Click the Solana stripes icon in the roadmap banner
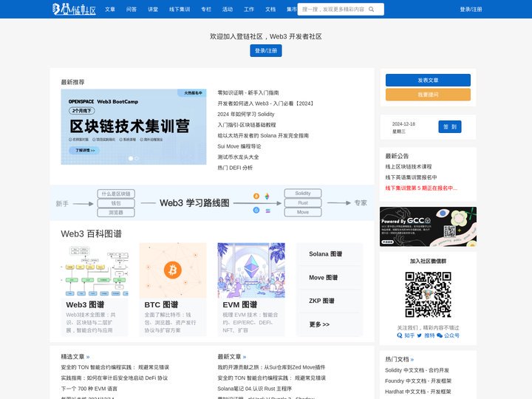 [x=267, y=211]
